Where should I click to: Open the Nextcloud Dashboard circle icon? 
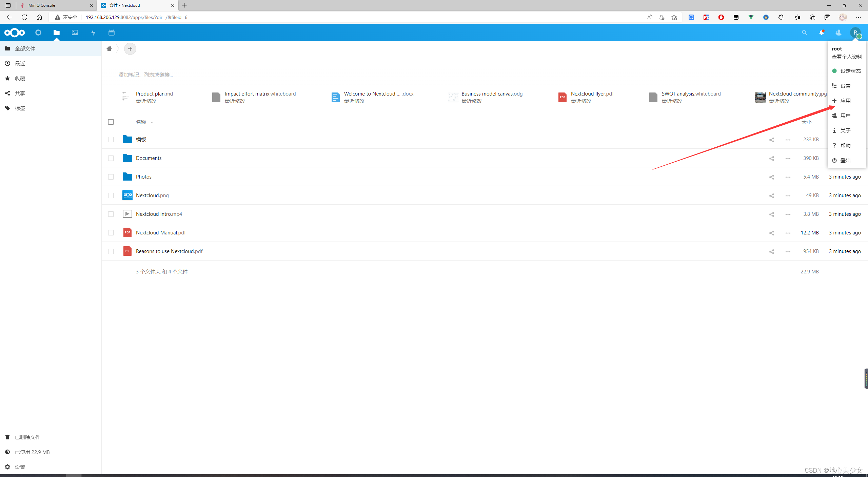(x=38, y=33)
